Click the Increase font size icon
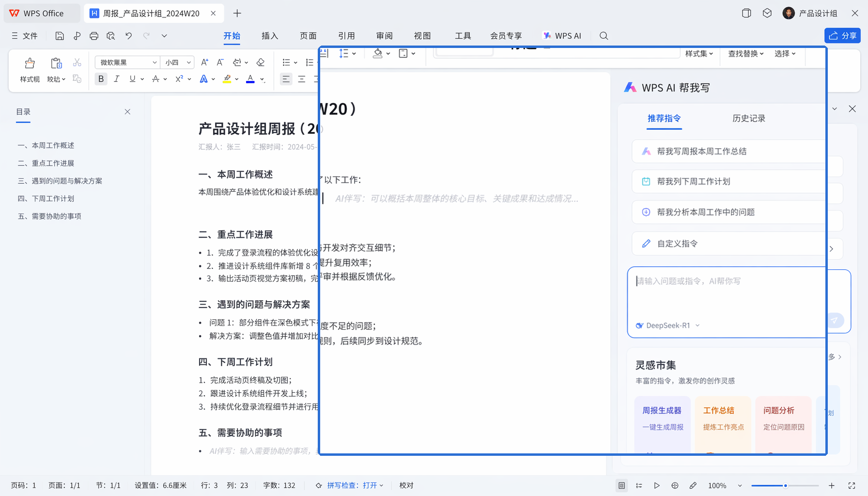Viewport: 868px width, 496px height. (x=204, y=62)
